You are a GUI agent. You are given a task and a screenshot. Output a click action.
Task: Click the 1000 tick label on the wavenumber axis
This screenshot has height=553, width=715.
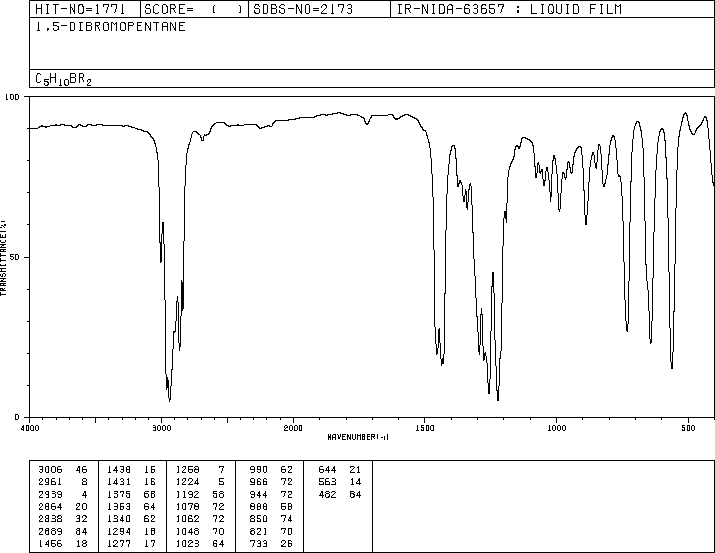556,428
